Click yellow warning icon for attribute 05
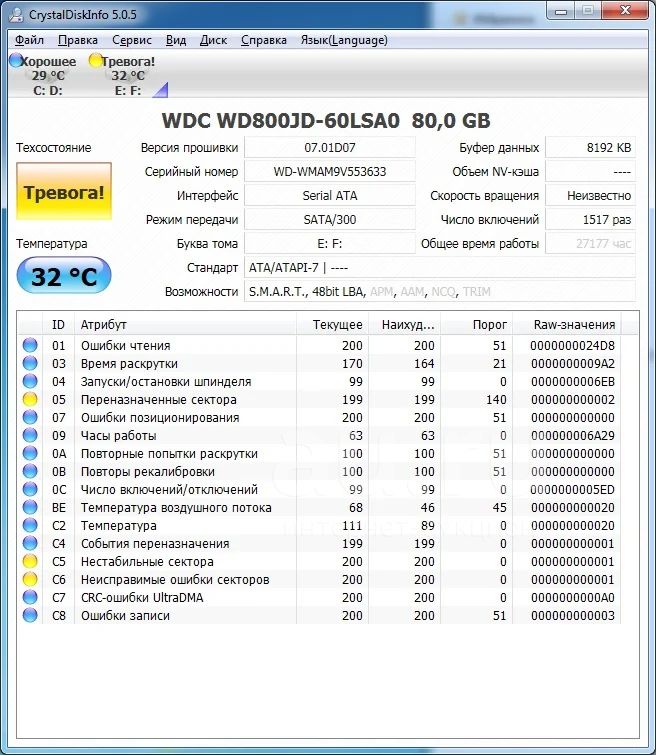 tap(30, 399)
